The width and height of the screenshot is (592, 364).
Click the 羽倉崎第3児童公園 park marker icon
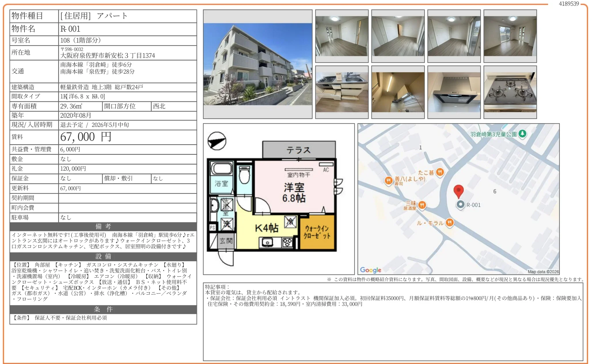point(522,134)
